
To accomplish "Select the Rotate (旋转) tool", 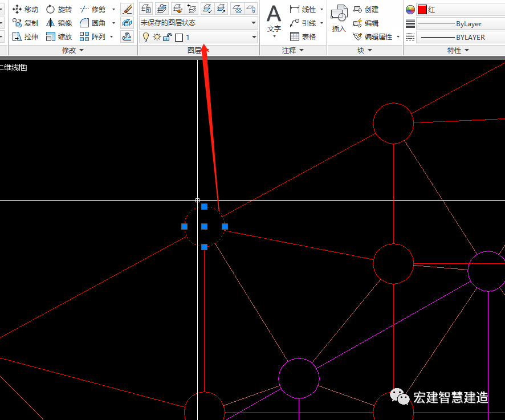I will [59, 9].
